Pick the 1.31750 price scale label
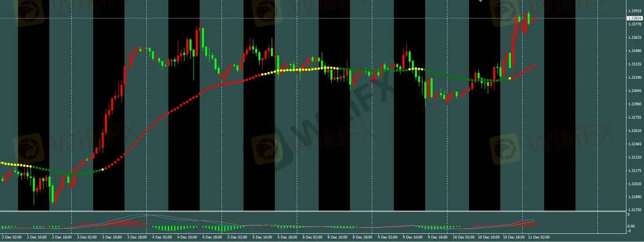 (x=635, y=210)
